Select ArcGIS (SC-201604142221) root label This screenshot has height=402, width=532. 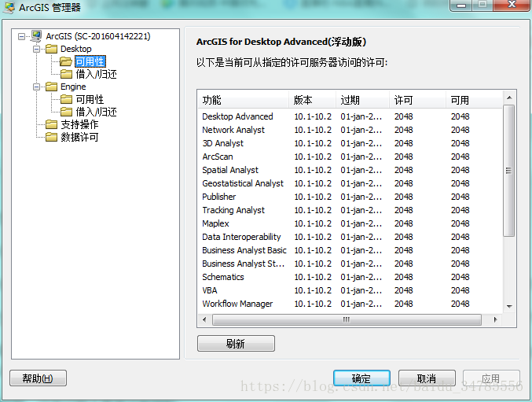[x=98, y=36]
